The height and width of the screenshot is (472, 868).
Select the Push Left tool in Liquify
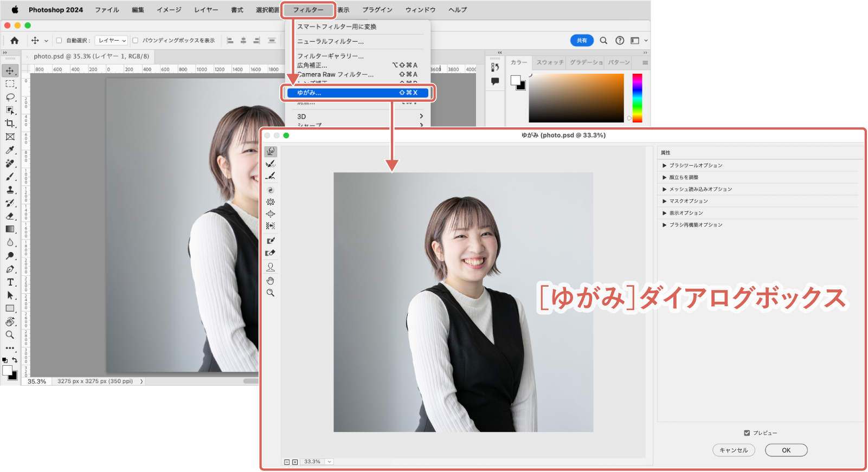[x=271, y=226]
